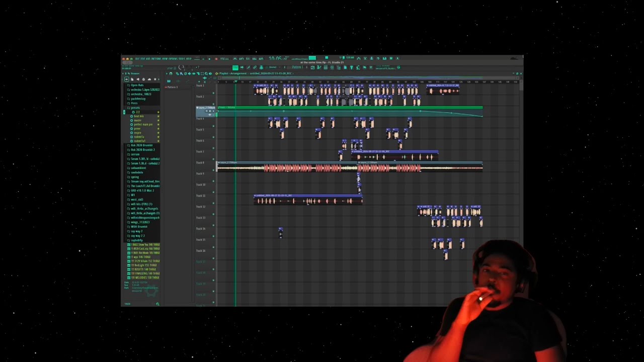Expand the Percs folder in Browser
This screenshot has width=644, height=362.
tap(133, 103)
